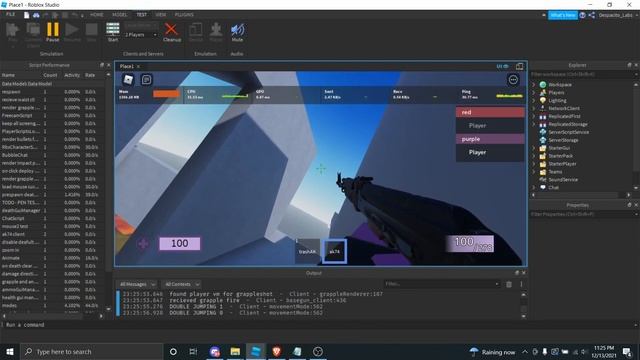Click the chat icon in the game viewport
Screen dimensions: 640x360
[147, 80]
